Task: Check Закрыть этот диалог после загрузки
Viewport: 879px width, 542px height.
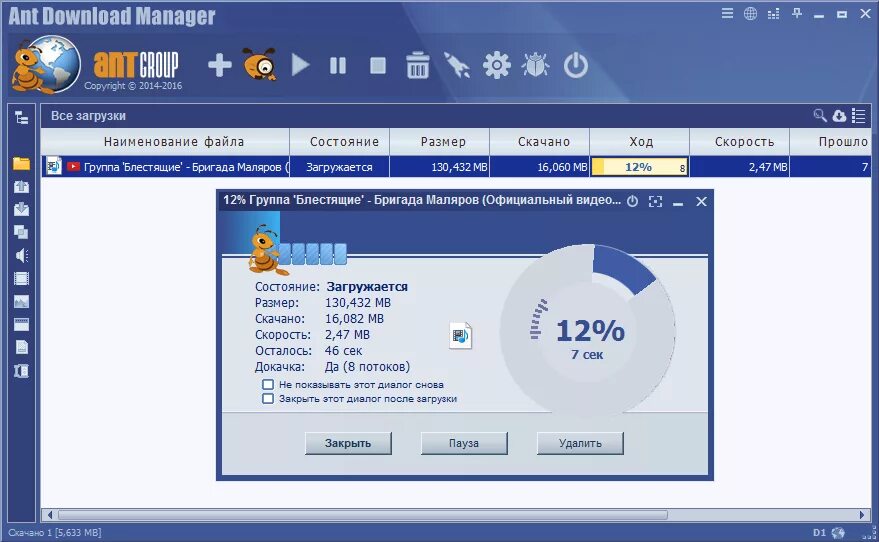Action: click(268, 399)
